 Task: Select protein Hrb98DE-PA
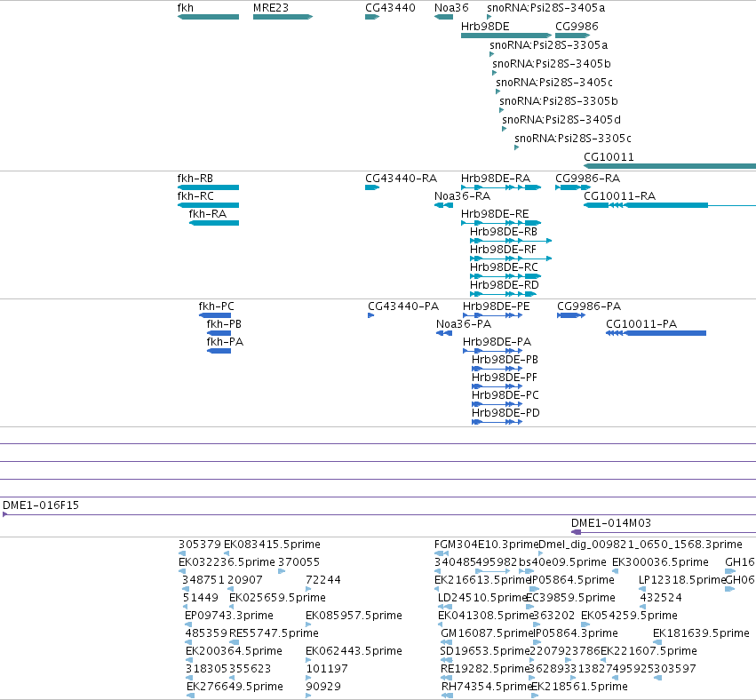(x=492, y=351)
